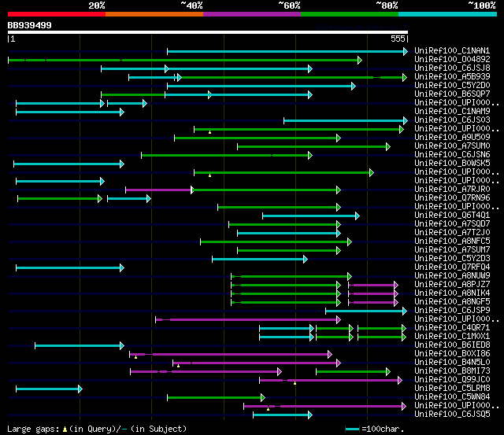Select the UniRef100_Q7RFQ4 label

tap(452, 267)
